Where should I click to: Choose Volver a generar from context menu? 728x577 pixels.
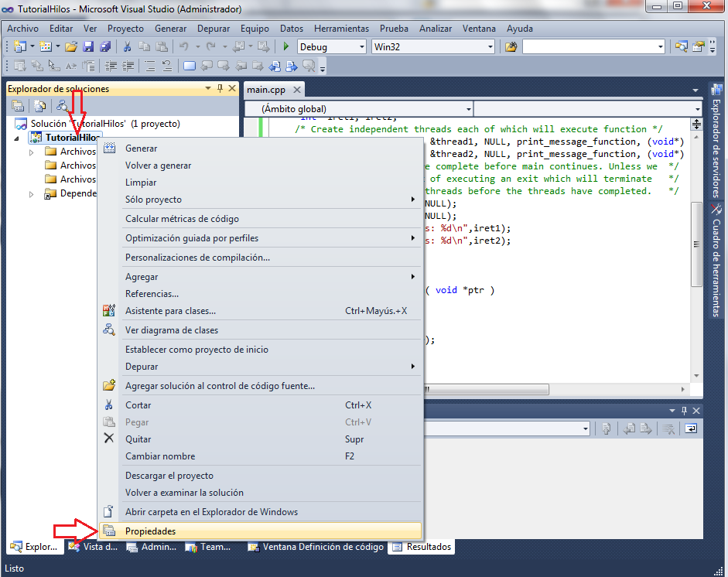point(159,166)
